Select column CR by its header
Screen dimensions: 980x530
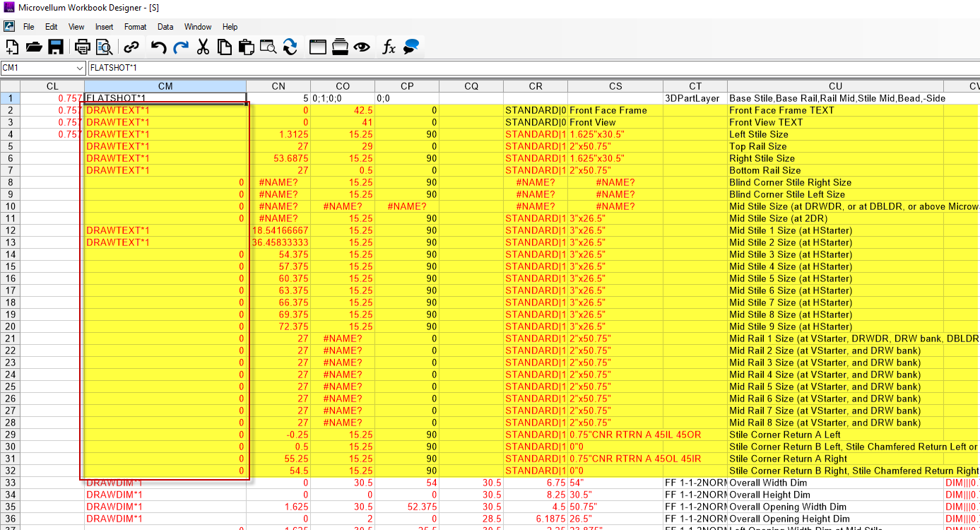[536, 86]
